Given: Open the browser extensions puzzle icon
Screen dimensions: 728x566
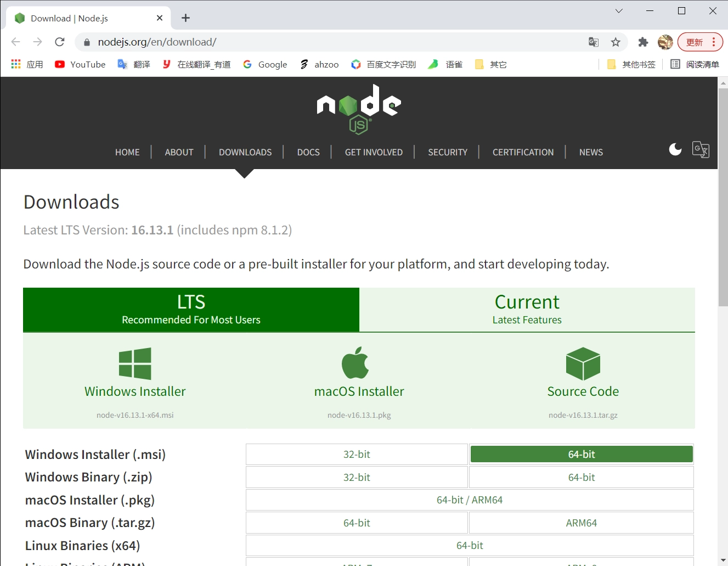Looking at the screenshot, I should [643, 42].
